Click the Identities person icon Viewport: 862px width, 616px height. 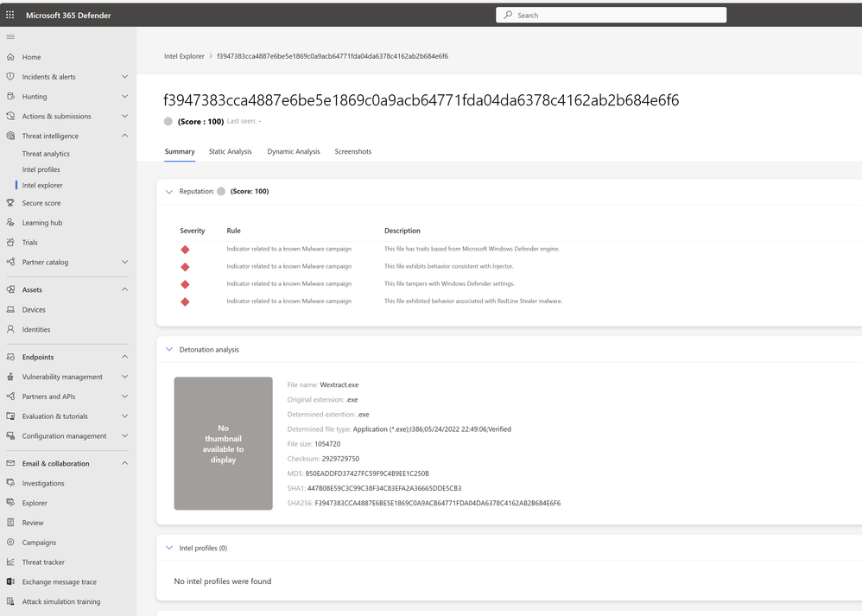click(x=10, y=329)
